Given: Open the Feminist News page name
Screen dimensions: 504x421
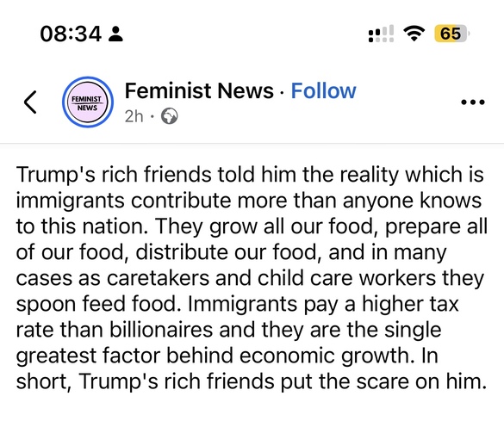Looking at the screenshot, I should tap(199, 90).
